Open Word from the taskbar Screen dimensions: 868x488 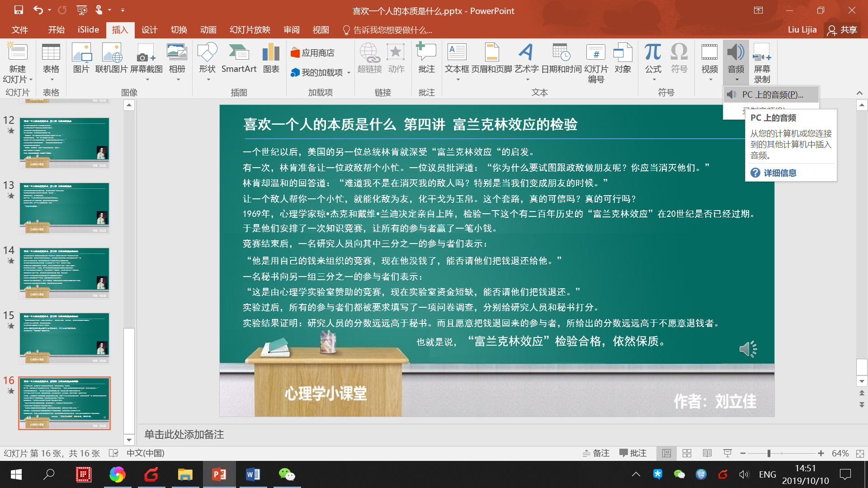(253, 474)
